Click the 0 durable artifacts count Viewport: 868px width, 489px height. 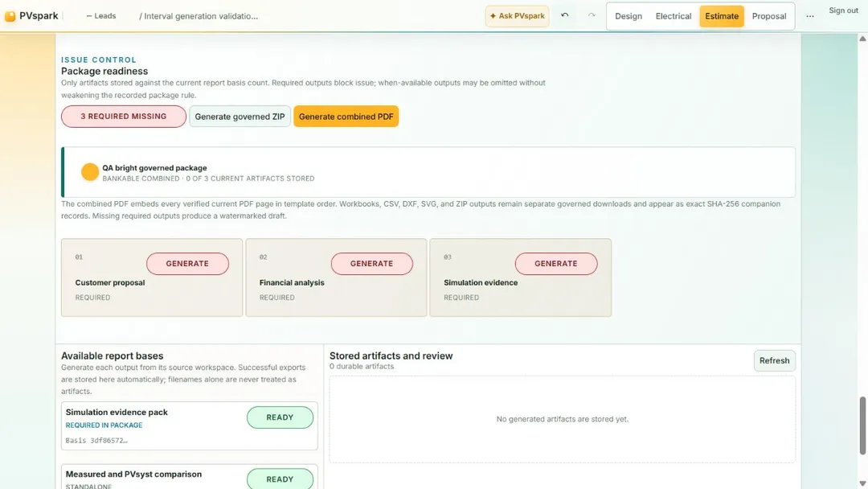362,367
